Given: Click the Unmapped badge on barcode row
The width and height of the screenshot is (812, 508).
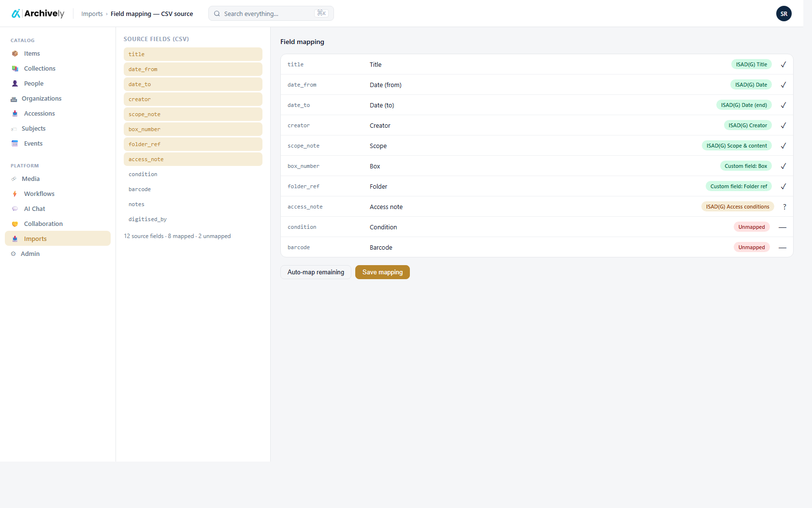Looking at the screenshot, I should pyautogui.click(x=752, y=247).
